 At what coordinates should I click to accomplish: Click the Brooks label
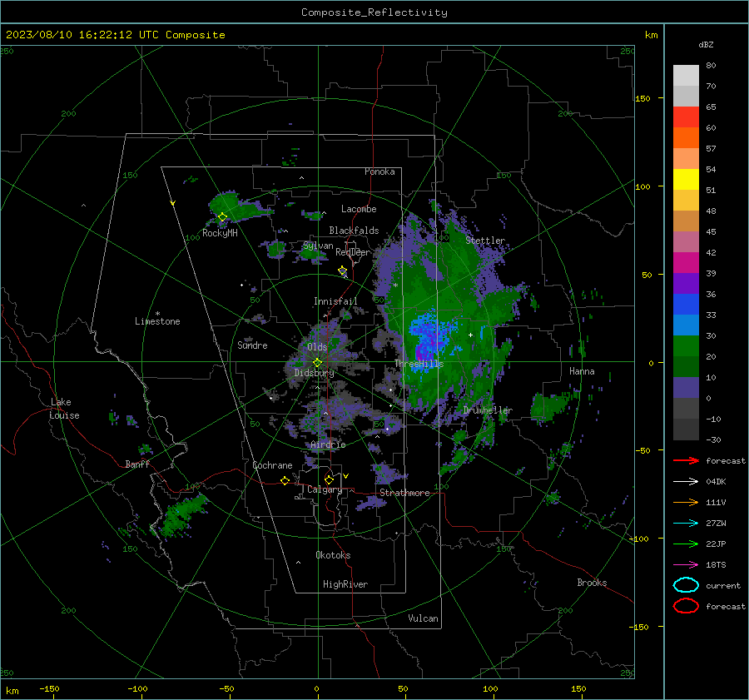(x=592, y=583)
